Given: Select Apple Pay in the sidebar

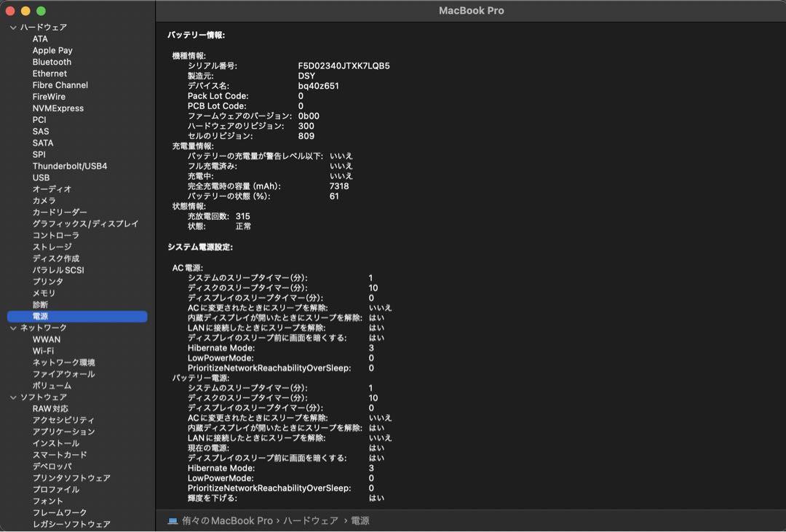Looking at the screenshot, I should pos(52,50).
